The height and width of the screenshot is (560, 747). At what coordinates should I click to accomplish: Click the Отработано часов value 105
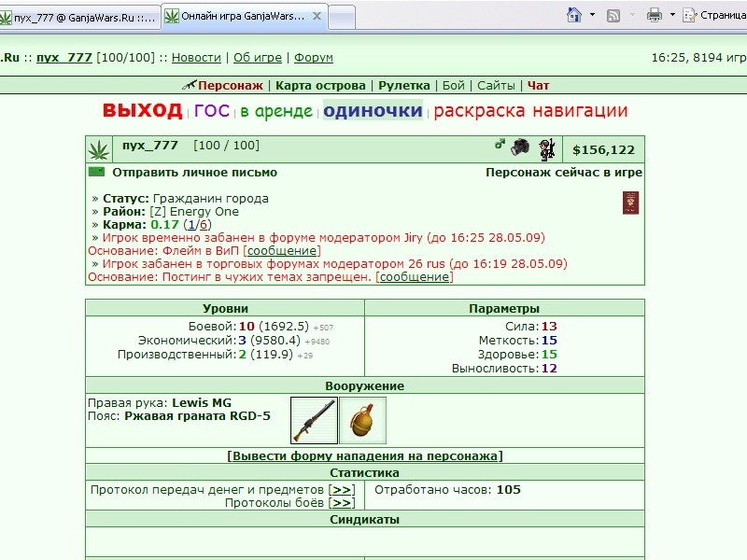(x=509, y=490)
